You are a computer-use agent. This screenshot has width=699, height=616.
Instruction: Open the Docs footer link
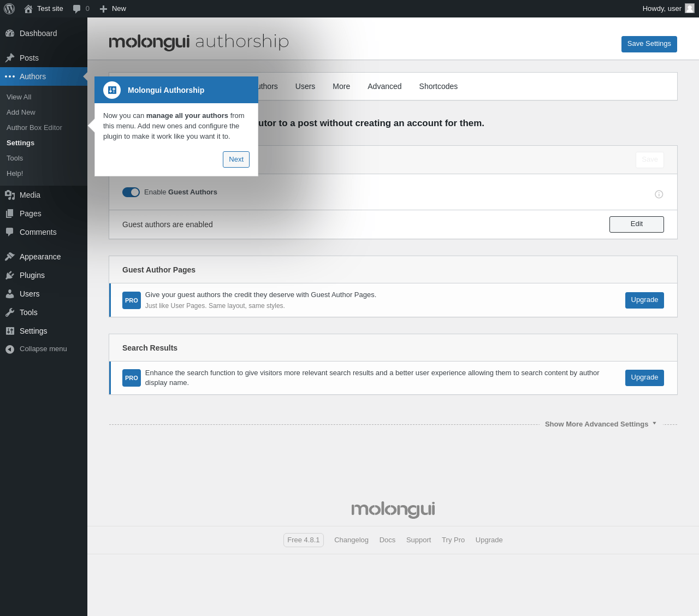[x=387, y=540]
